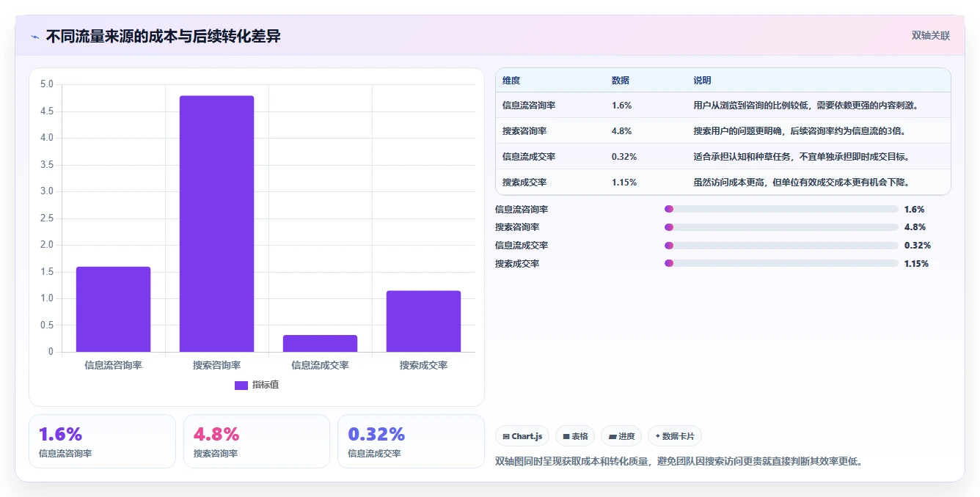Click the 信息流咨询率 progress bar
The image size is (980, 497).
click(x=781, y=209)
